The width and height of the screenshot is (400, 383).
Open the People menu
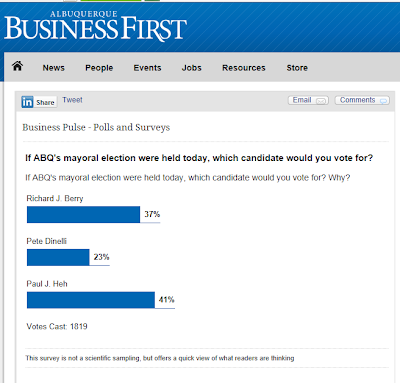(x=99, y=68)
